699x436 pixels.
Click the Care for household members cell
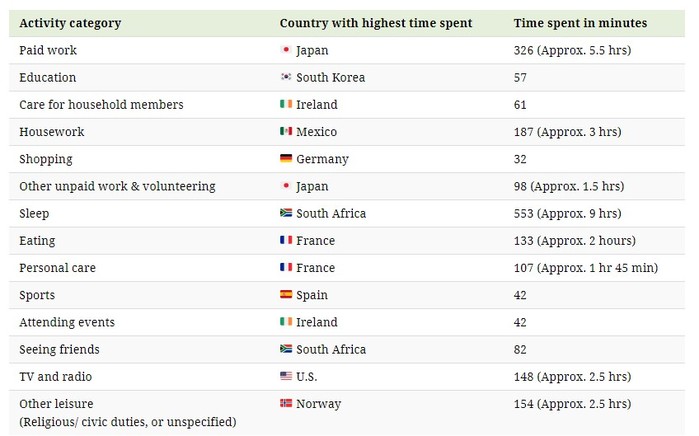click(x=101, y=105)
